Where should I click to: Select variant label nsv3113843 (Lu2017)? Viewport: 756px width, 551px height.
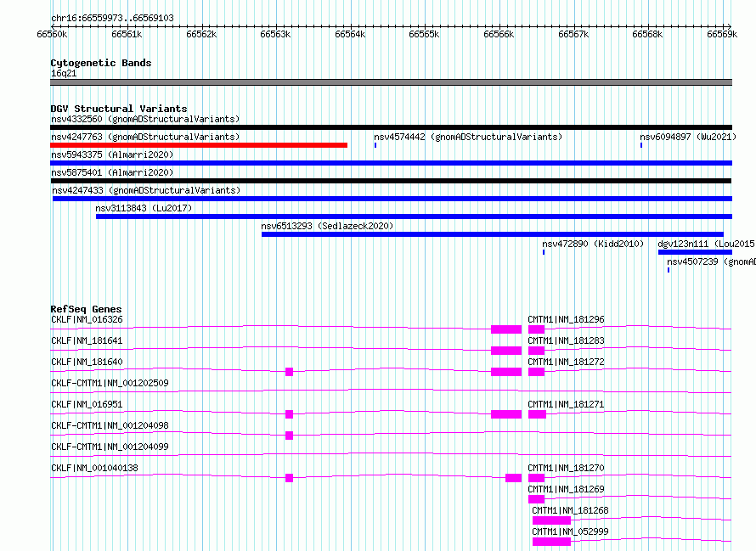tap(144, 208)
